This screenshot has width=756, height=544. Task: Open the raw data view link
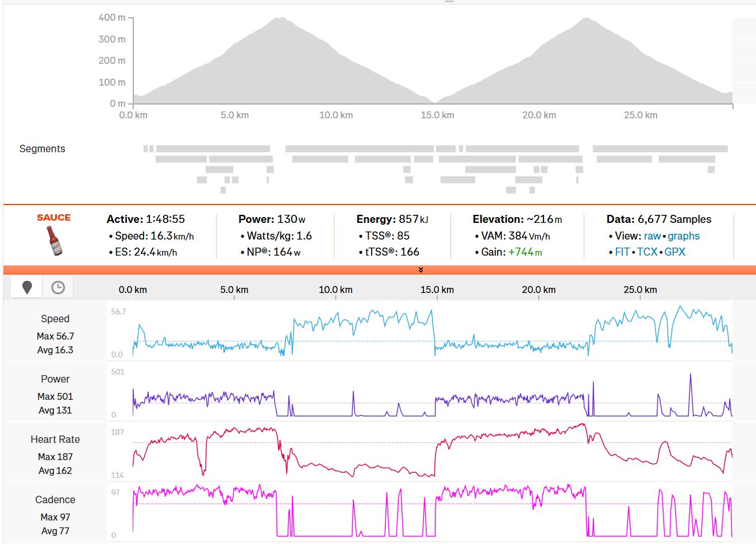[652, 236]
